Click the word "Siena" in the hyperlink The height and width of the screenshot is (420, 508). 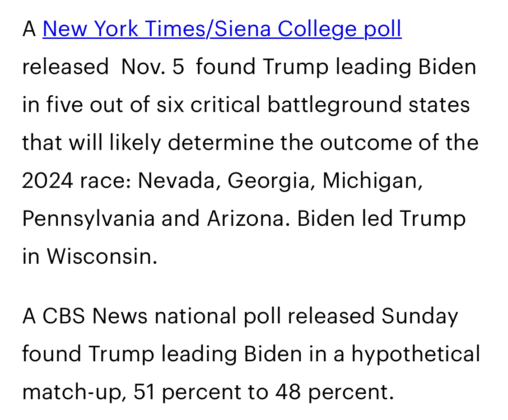(x=242, y=28)
